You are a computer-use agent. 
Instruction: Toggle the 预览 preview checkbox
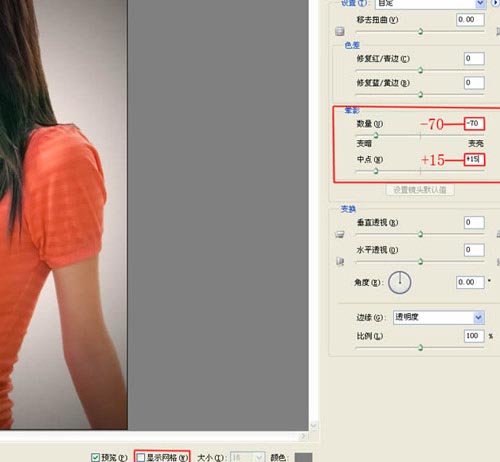coord(95,457)
